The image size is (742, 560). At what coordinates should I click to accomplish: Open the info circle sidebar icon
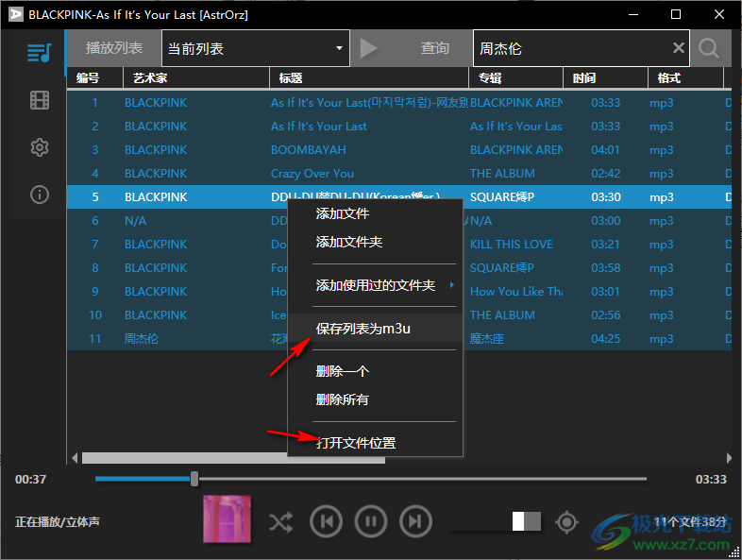tap(40, 195)
